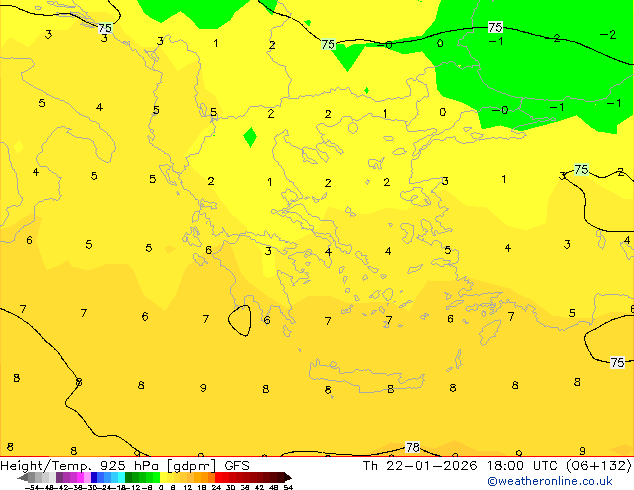This screenshot has width=634, height=490.
Task: Pick the cyan legend swatch
Action: click(122, 478)
